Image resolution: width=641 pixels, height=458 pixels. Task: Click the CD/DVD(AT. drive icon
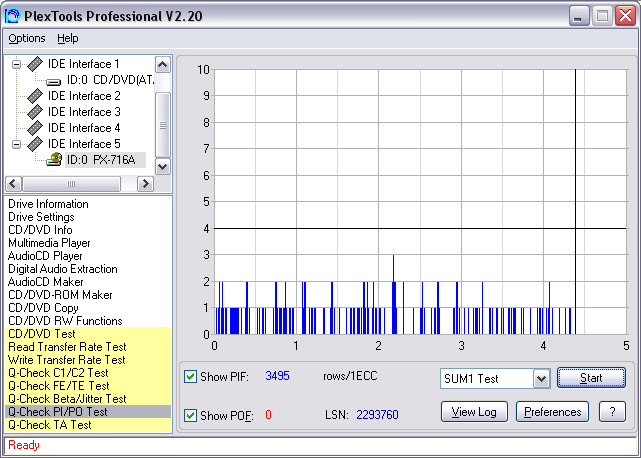54,81
